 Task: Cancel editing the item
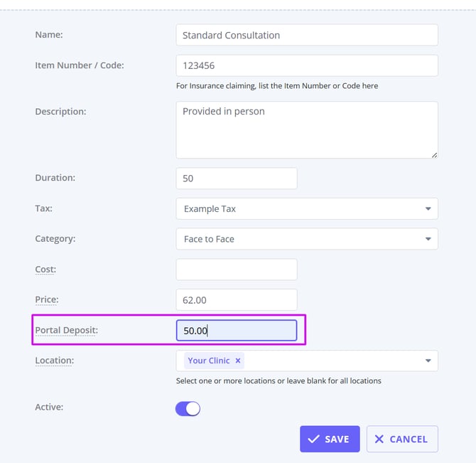(x=402, y=439)
